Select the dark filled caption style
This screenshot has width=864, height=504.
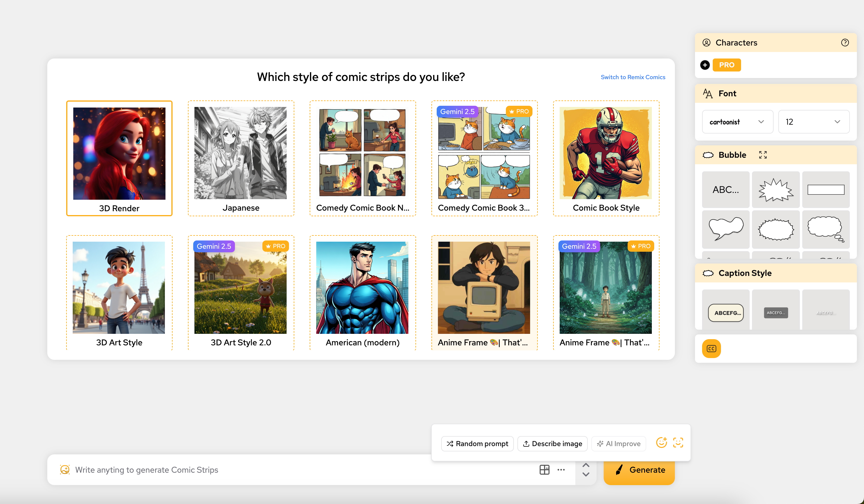coord(776,313)
